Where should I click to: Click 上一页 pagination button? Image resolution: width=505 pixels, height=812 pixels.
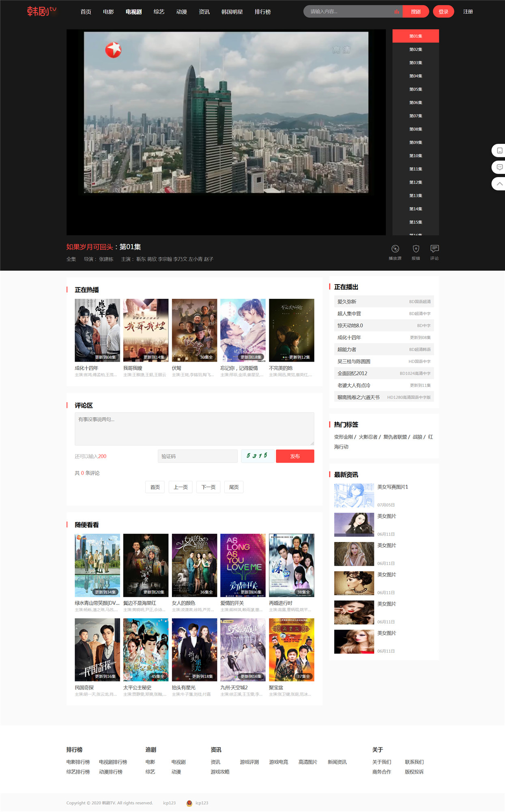coord(181,487)
